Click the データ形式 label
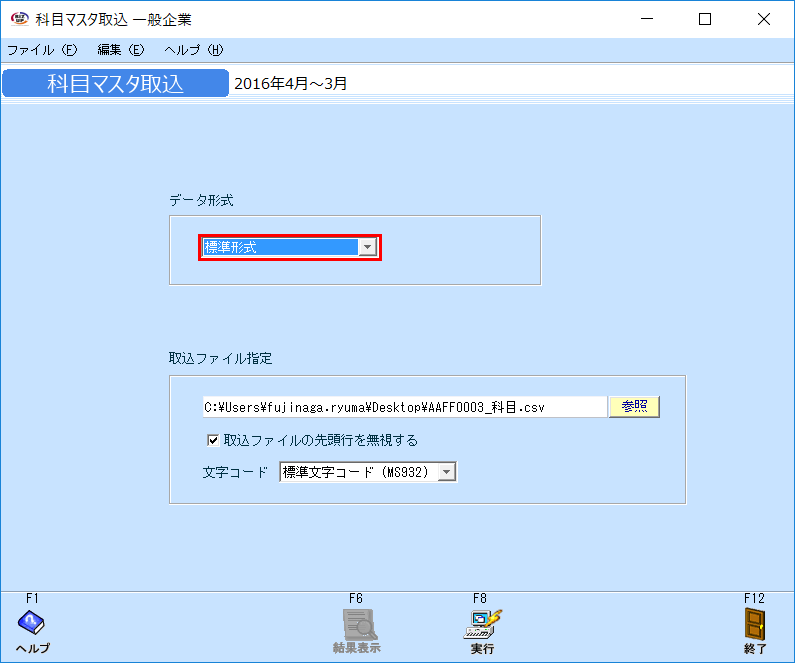Image resolution: width=795 pixels, height=663 pixels. click(x=201, y=200)
